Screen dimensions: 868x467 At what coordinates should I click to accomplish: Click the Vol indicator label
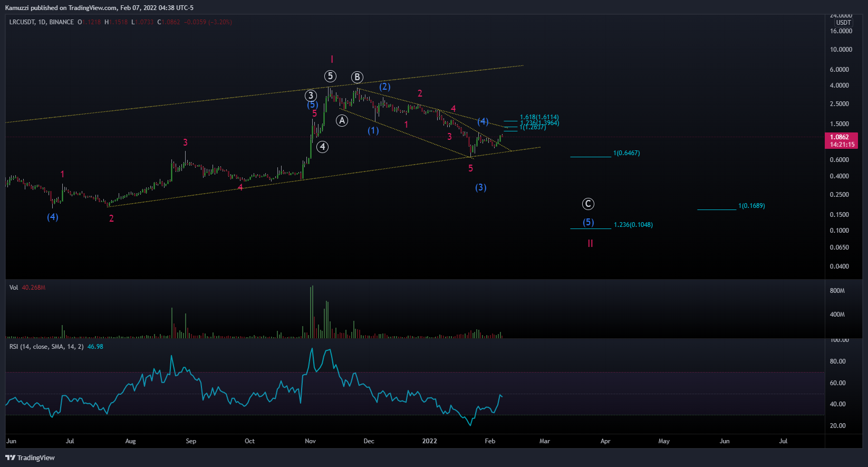[x=14, y=288]
